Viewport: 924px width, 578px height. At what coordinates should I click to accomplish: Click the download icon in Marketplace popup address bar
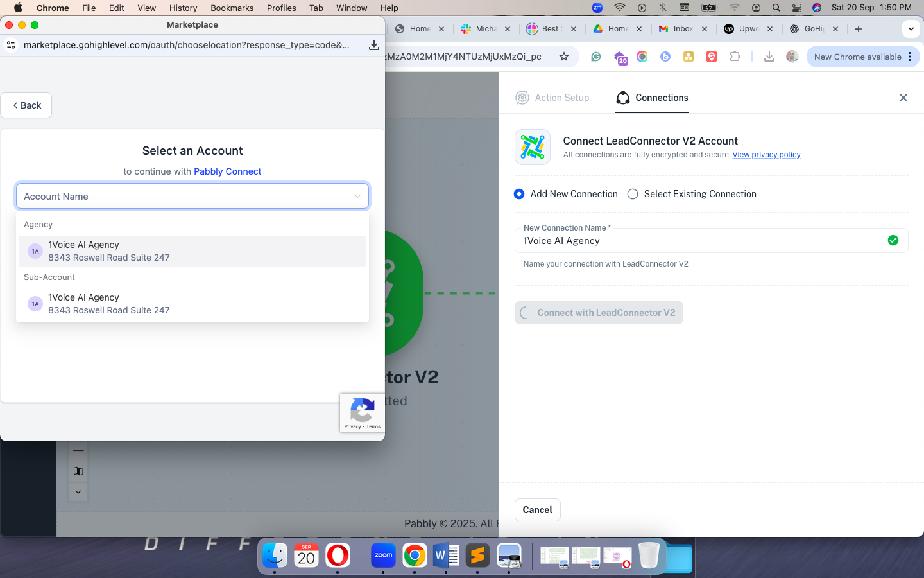click(x=373, y=45)
